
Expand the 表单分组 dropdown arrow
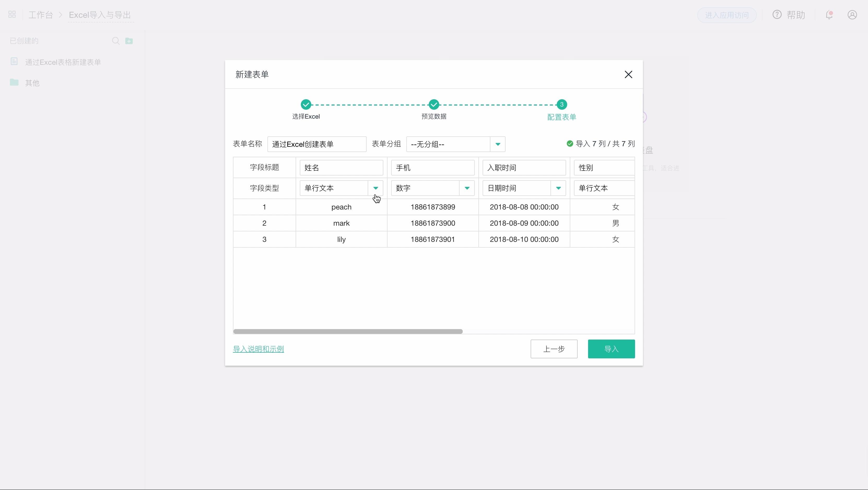click(498, 144)
